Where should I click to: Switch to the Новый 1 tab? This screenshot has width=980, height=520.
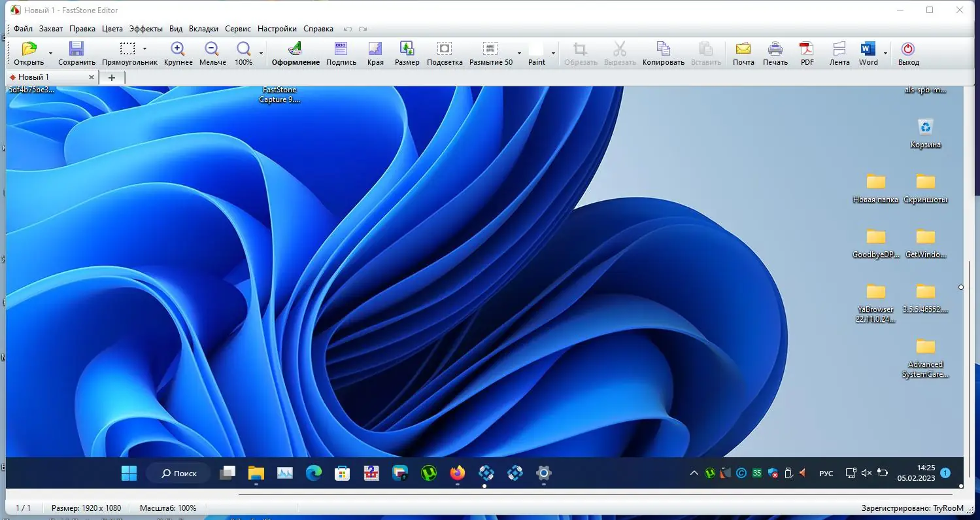(x=33, y=77)
